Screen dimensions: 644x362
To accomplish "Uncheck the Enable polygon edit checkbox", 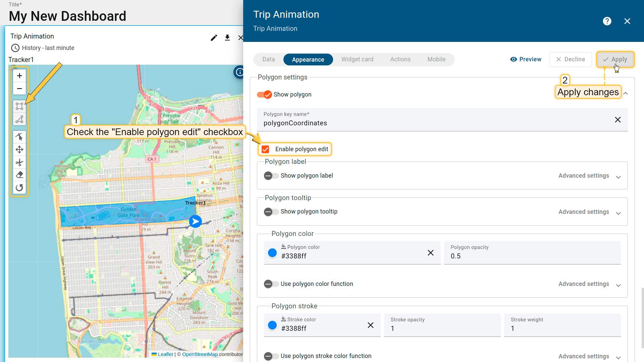I will 265,149.
